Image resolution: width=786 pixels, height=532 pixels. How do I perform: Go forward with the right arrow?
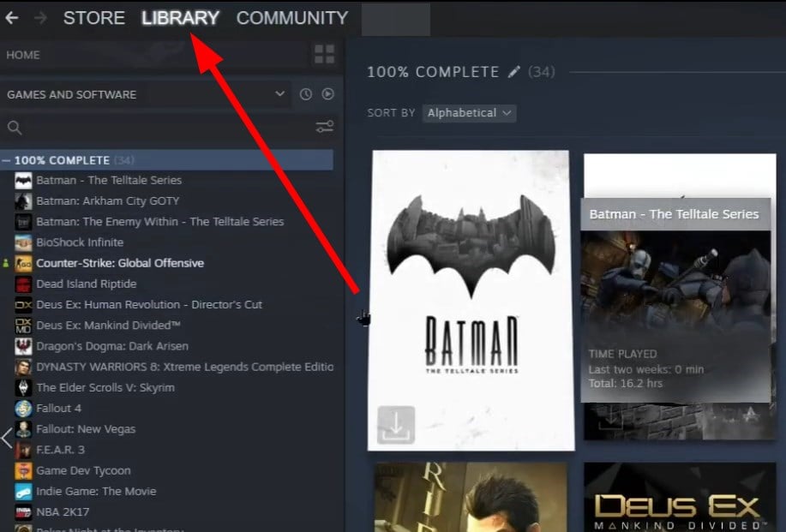click(40, 18)
